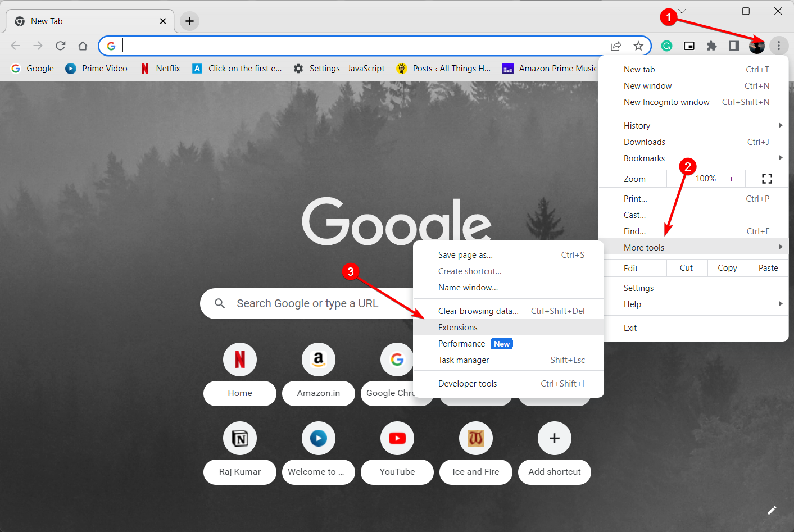The width and height of the screenshot is (794, 532).
Task: Expand the Bookmarks submenu
Action: point(644,158)
